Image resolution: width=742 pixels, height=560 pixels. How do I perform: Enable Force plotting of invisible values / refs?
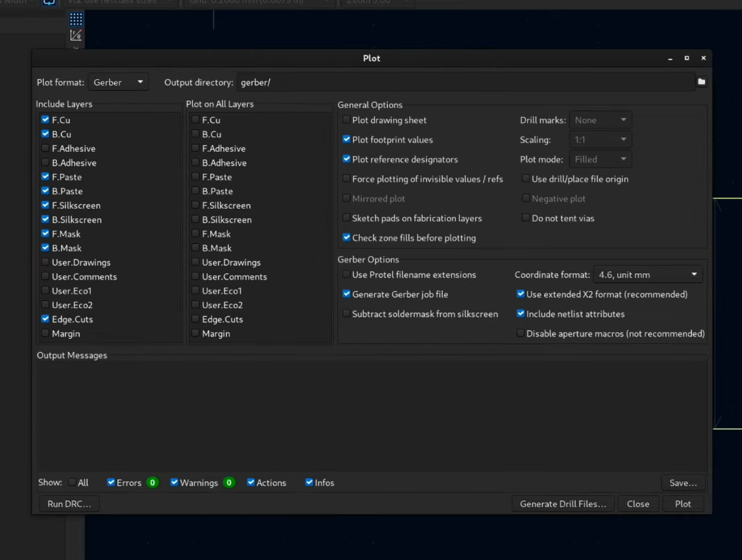tap(346, 179)
